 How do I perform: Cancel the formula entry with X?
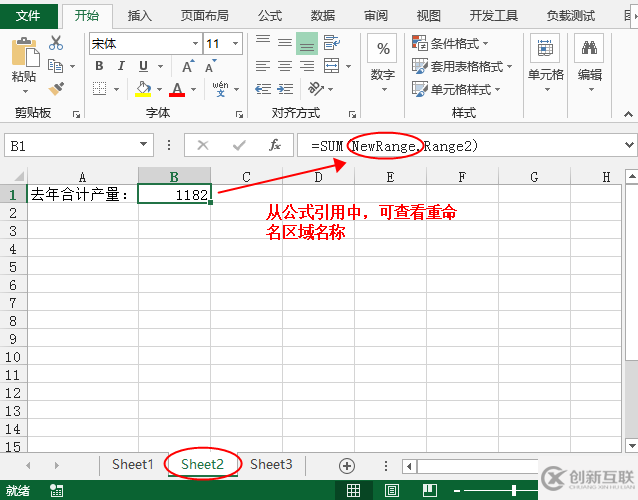click(x=203, y=145)
